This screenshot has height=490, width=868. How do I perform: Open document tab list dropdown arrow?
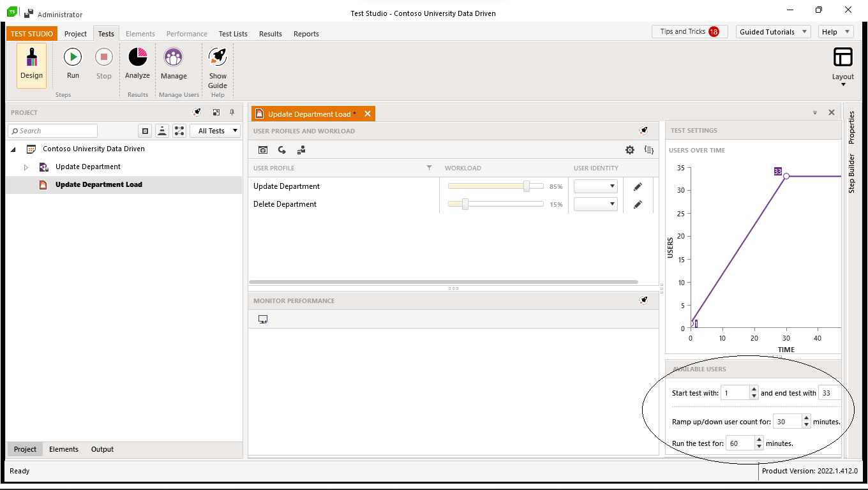point(815,113)
